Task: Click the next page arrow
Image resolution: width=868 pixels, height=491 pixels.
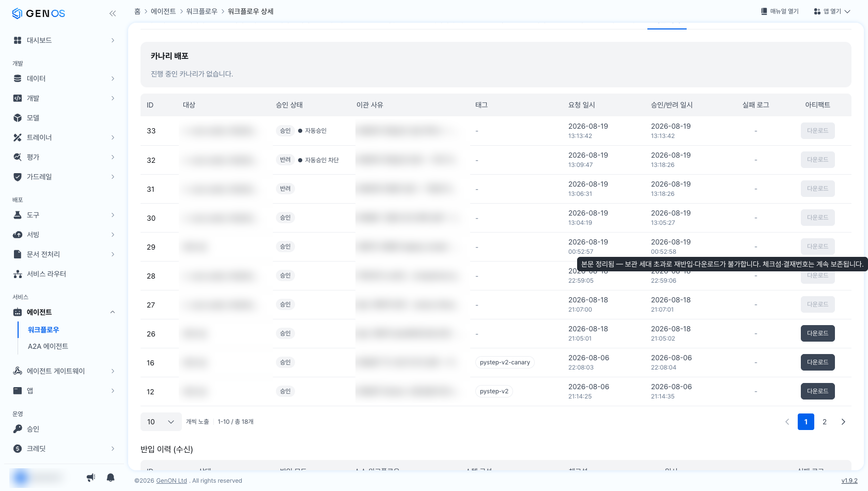Action: click(x=843, y=422)
